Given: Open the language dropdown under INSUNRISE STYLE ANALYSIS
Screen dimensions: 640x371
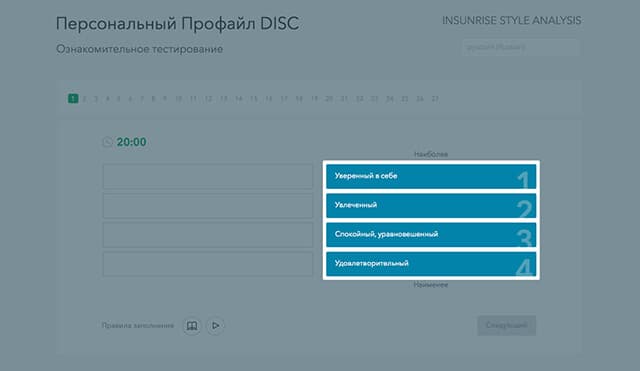Looking at the screenshot, I should [521, 47].
